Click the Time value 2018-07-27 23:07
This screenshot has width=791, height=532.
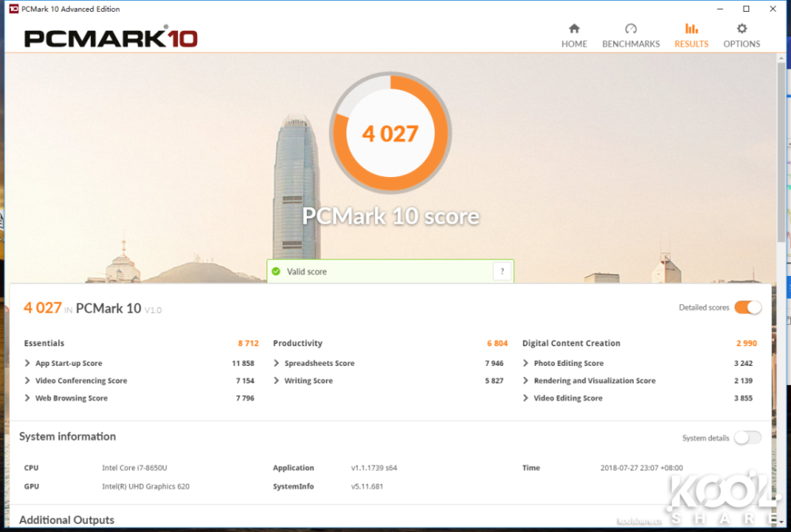pos(642,468)
